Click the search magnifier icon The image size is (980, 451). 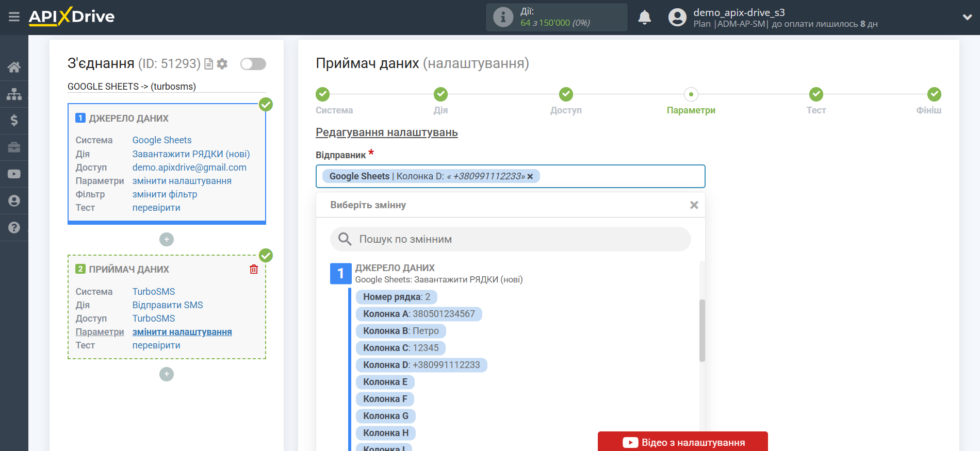pyautogui.click(x=345, y=239)
